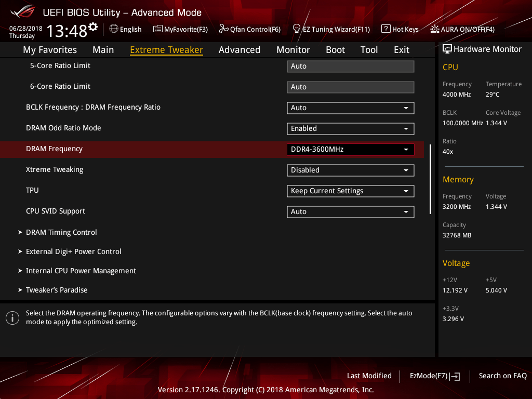Click the memory frequency value 3200 MHz
Image resolution: width=532 pixels, height=399 pixels.
point(457,207)
